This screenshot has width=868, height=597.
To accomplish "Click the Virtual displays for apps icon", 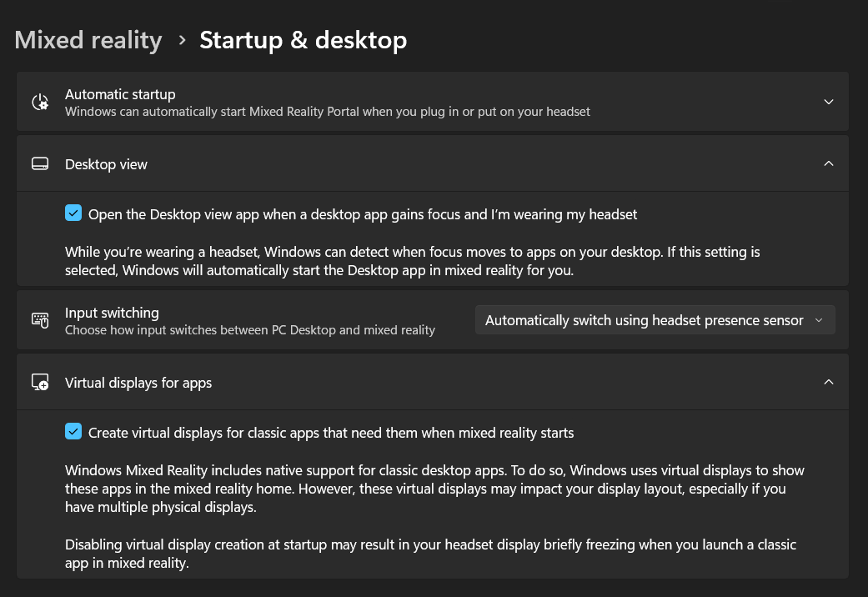I will (x=40, y=383).
